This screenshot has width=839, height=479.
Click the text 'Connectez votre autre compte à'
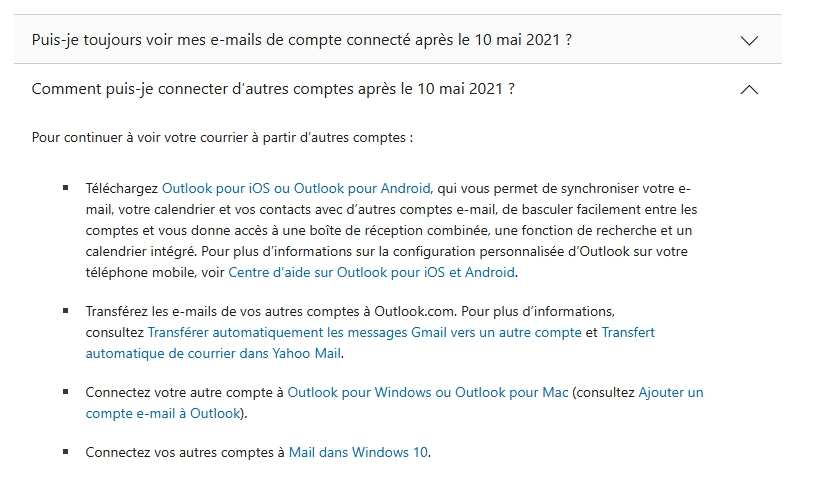point(185,392)
